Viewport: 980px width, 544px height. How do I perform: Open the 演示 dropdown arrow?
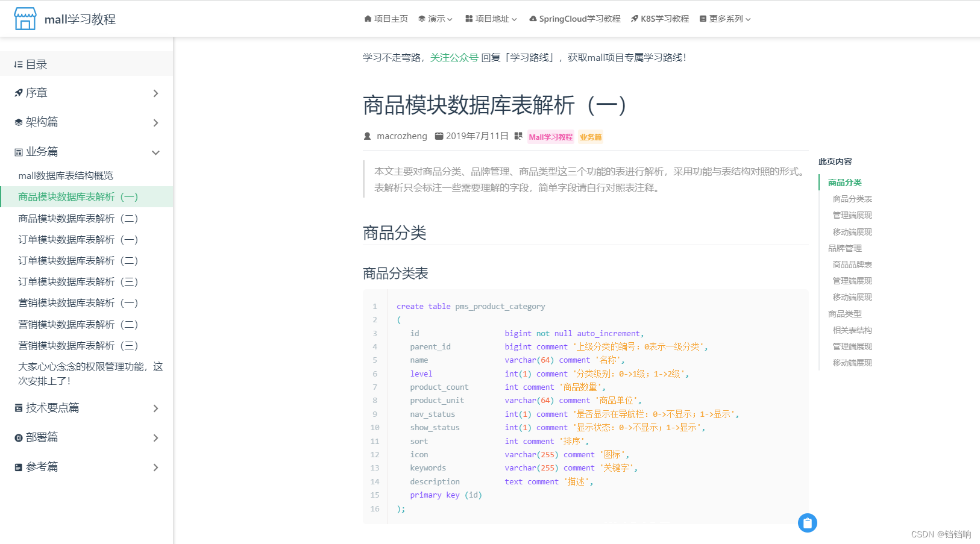click(x=450, y=19)
